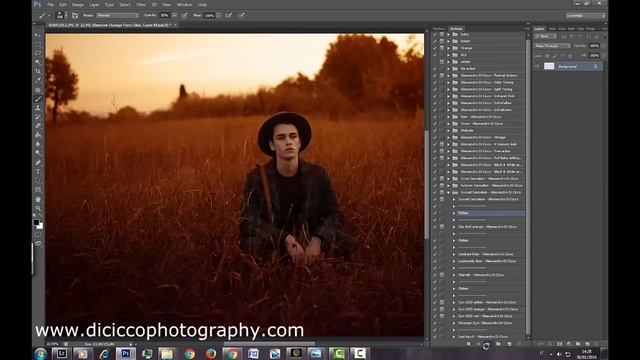Open Lightroom from Windows taskbar
The image size is (640, 360).
point(62,353)
